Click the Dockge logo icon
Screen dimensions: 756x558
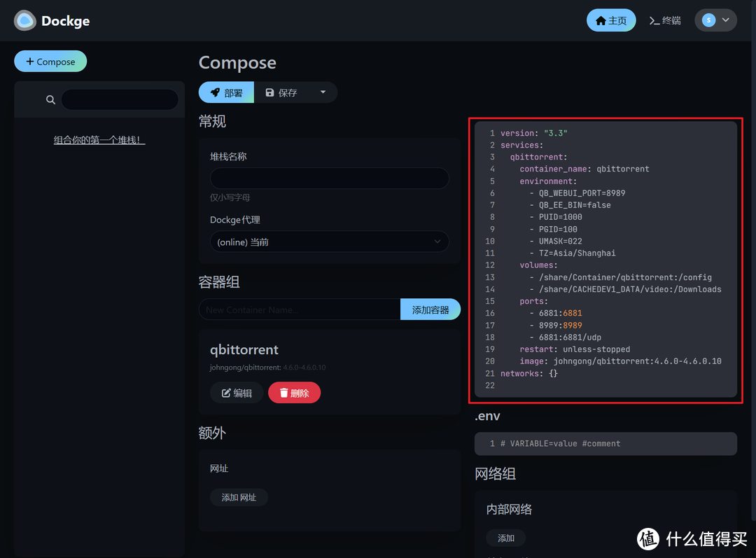25,21
